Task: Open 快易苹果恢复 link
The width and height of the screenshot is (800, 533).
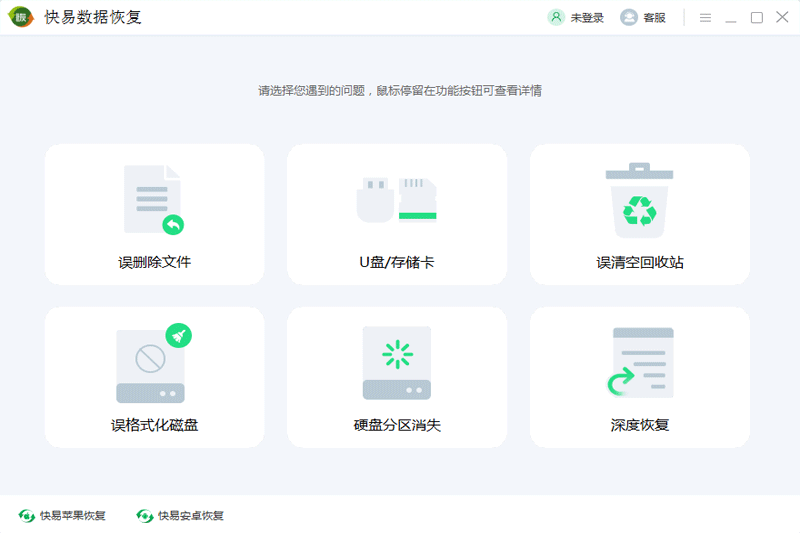Action: (72, 516)
